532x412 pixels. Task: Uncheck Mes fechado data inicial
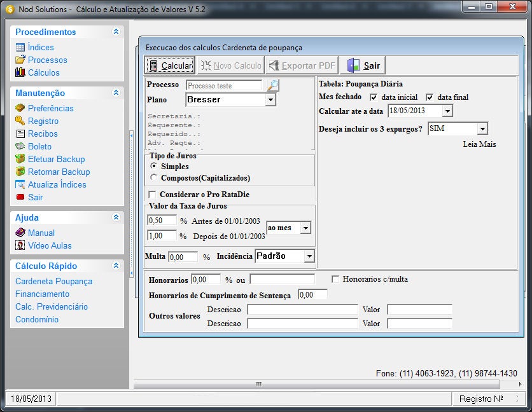tap(374, 97)
